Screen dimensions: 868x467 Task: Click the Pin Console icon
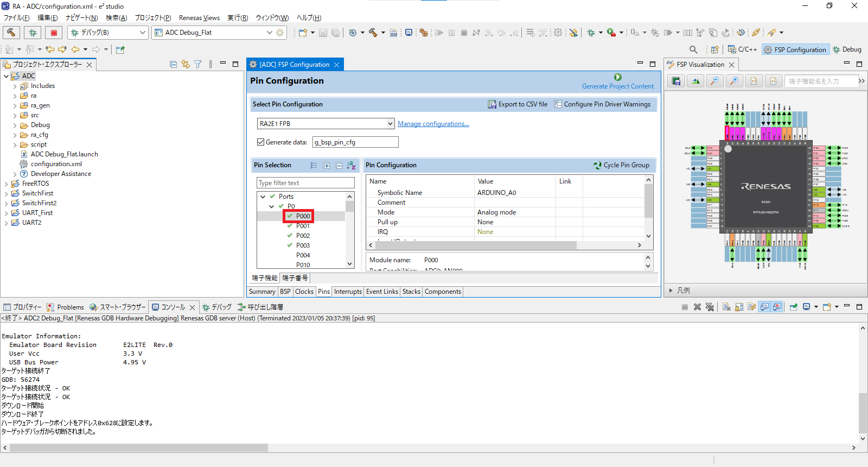point(794,307)
